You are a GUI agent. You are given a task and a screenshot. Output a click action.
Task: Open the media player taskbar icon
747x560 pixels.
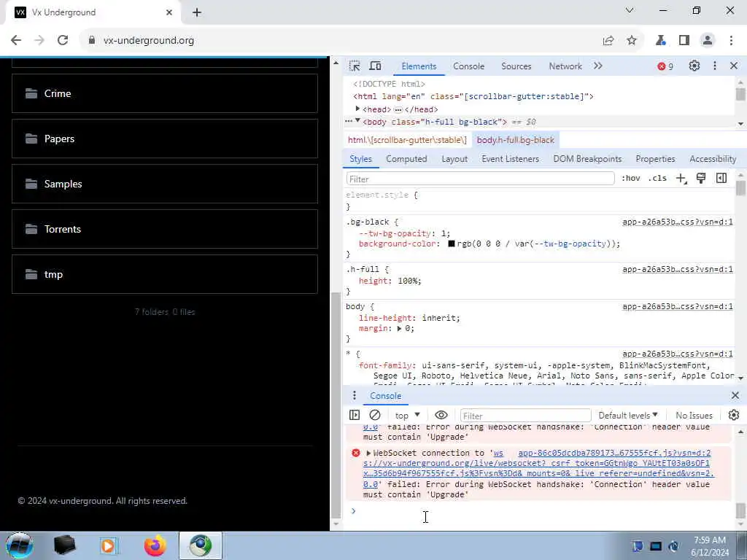point(108,545)
